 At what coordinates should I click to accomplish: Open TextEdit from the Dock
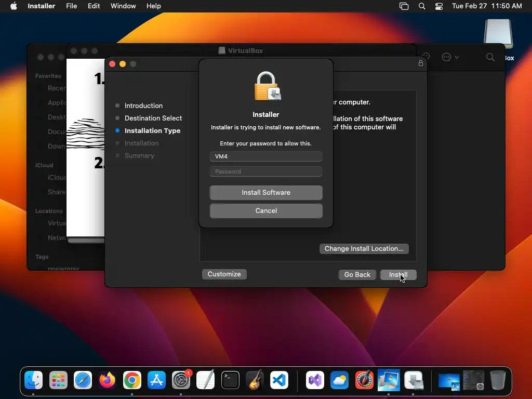(x=206, y=380)
